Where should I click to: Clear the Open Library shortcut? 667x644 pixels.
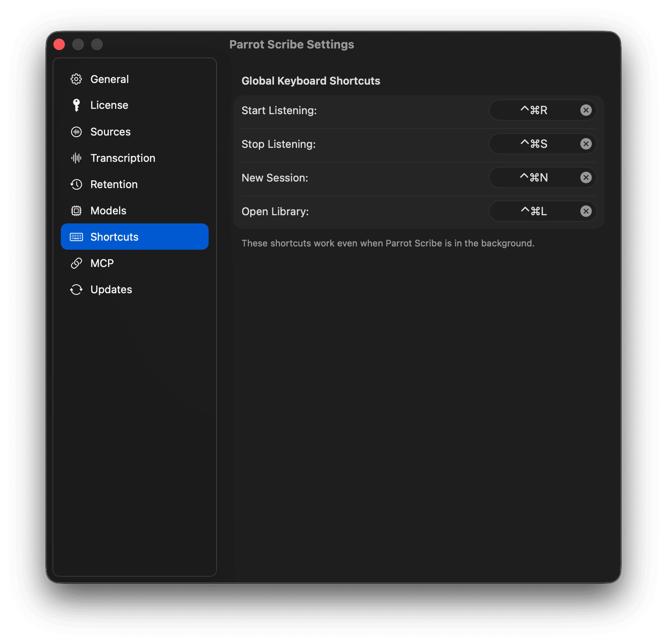(586, 211)
